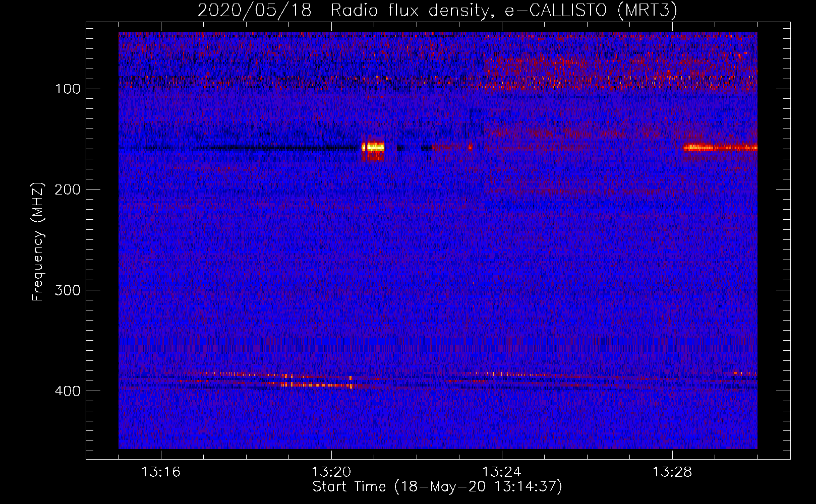The image size is (816, 504).
Task: Click the 400 frequency tick label
Action: coord(68,392)
